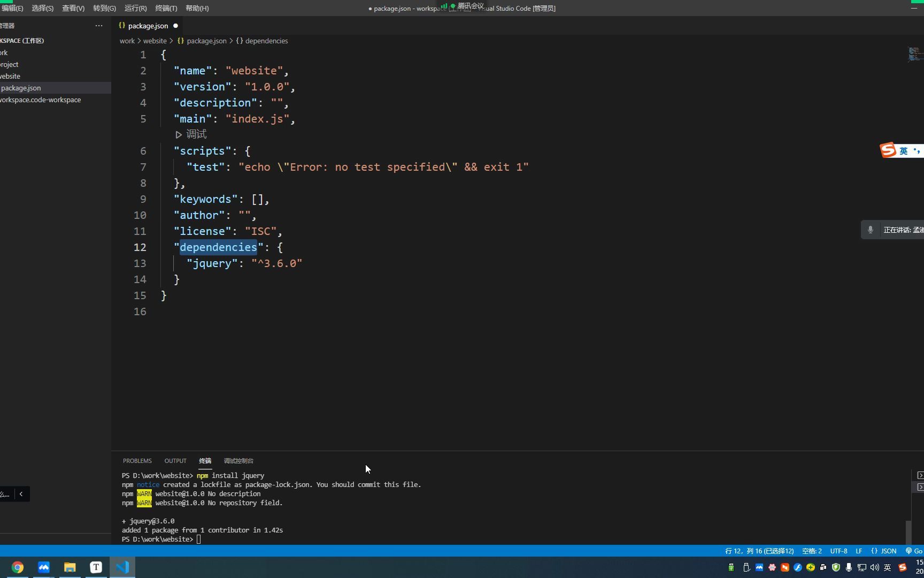Click the "^3.6.0" version value
924x578 pixels.
coord(276,263)
